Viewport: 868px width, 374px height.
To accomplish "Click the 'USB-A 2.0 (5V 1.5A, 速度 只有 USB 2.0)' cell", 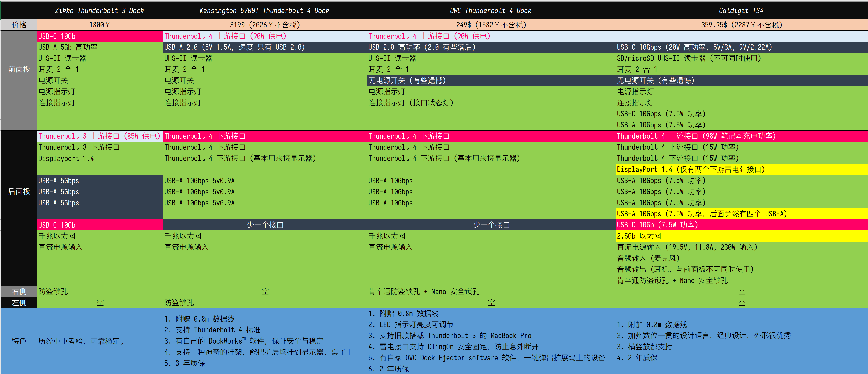I will (265, 47).
